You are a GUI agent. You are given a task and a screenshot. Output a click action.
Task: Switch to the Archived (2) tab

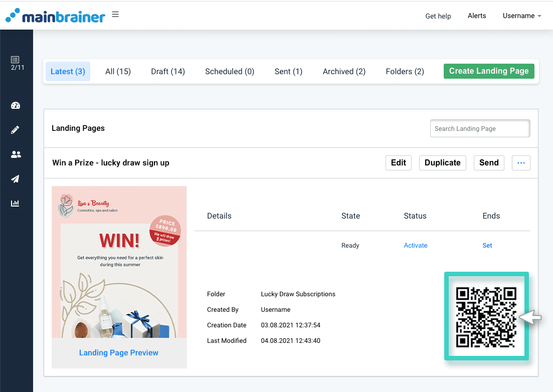point(344,72)
